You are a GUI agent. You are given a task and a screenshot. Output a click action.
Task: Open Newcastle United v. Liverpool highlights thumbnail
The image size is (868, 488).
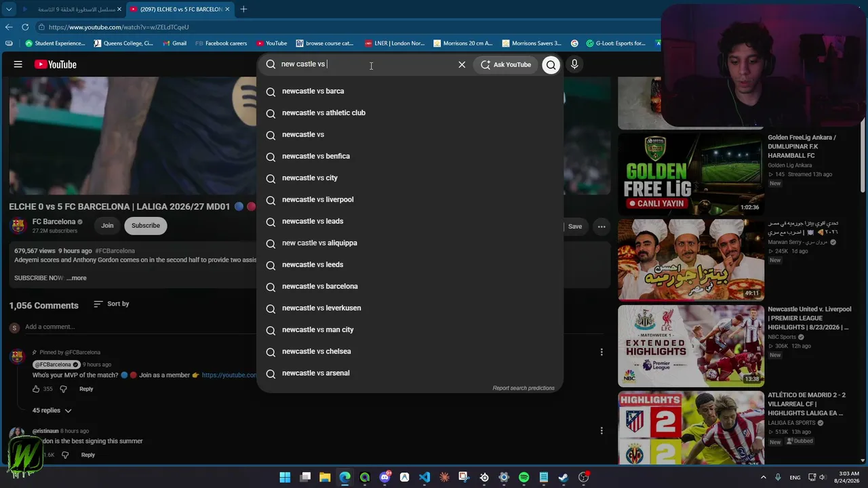point(690,346)
